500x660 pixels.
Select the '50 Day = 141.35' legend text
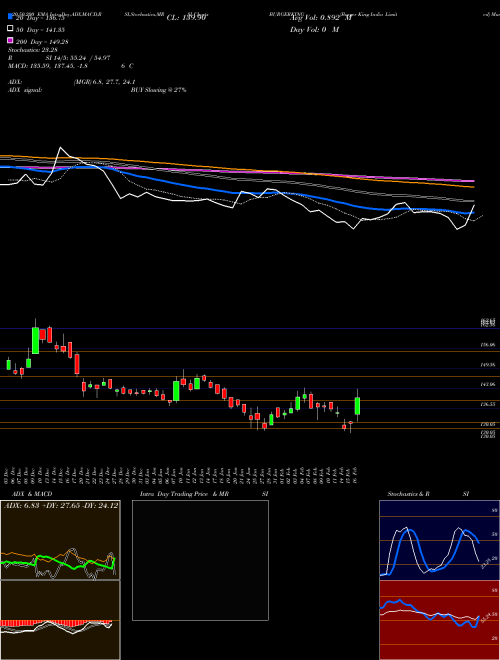click(41, 30)
